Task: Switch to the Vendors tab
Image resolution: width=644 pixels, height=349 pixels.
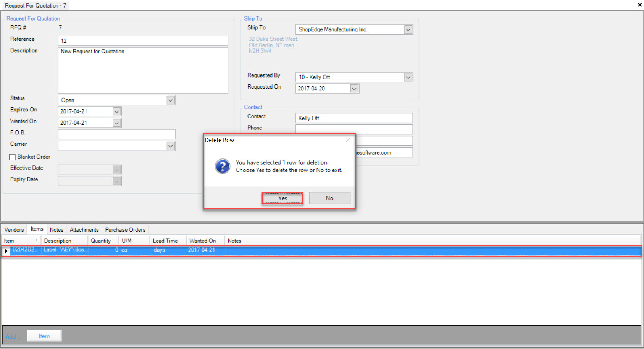Action: (x=14, y=230)
